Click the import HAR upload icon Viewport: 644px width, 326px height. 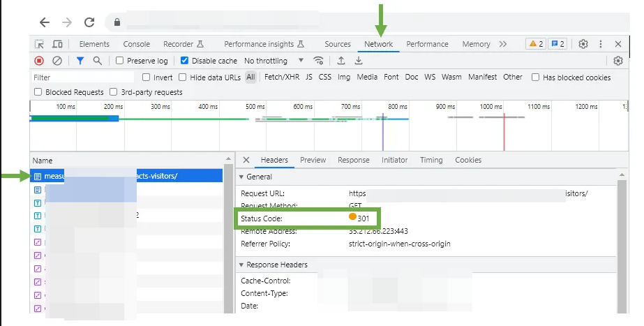(341, 61)
